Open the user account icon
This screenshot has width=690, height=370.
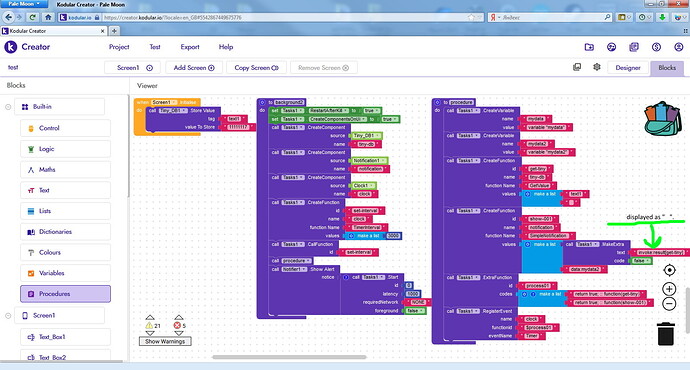pos(679,47)
